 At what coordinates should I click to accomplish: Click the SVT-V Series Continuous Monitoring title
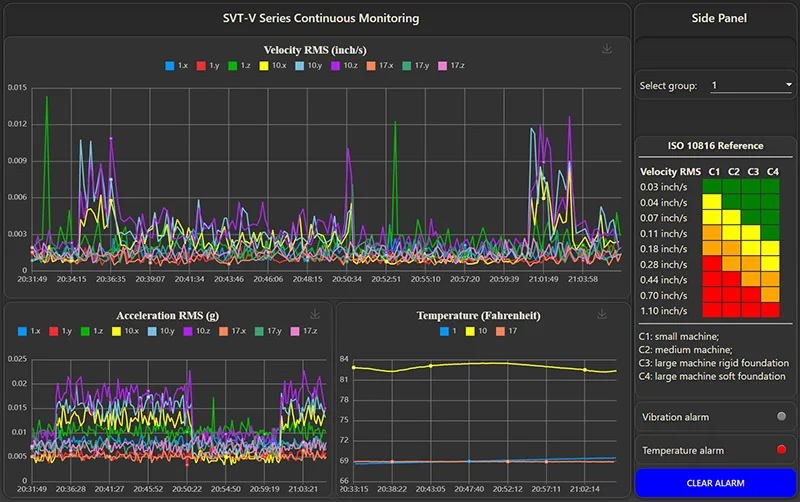(x=320, y=18)
